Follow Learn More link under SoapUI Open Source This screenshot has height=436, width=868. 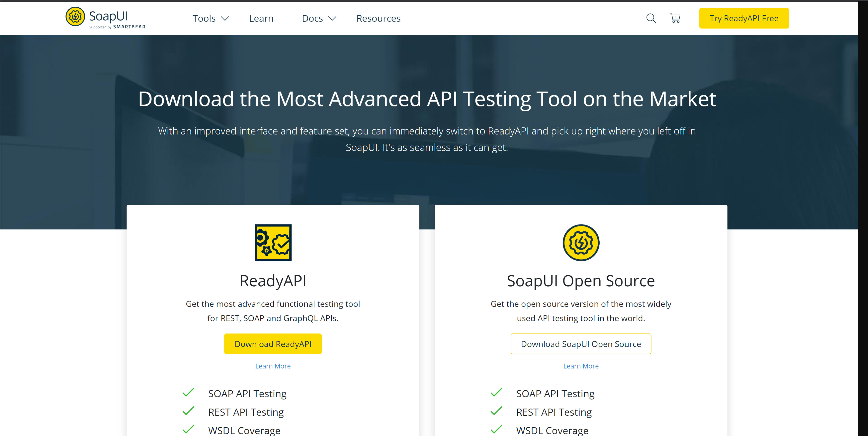tap(581, 366)
